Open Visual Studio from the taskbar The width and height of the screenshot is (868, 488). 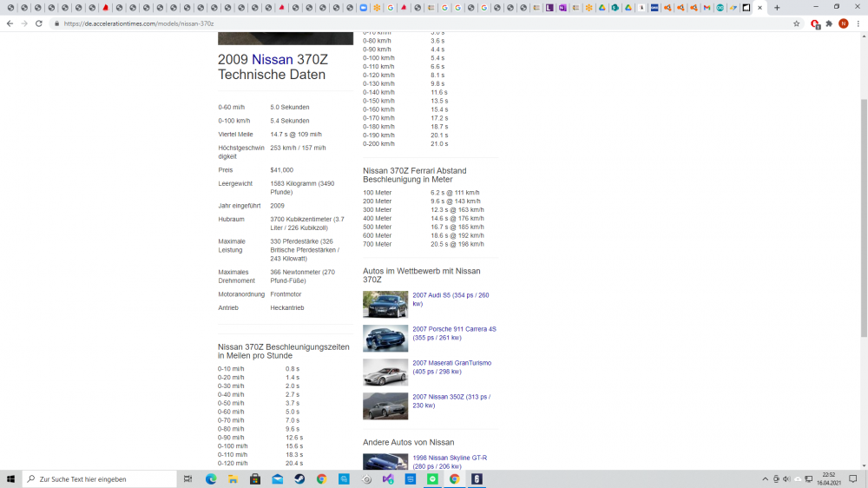coord(388,479)
